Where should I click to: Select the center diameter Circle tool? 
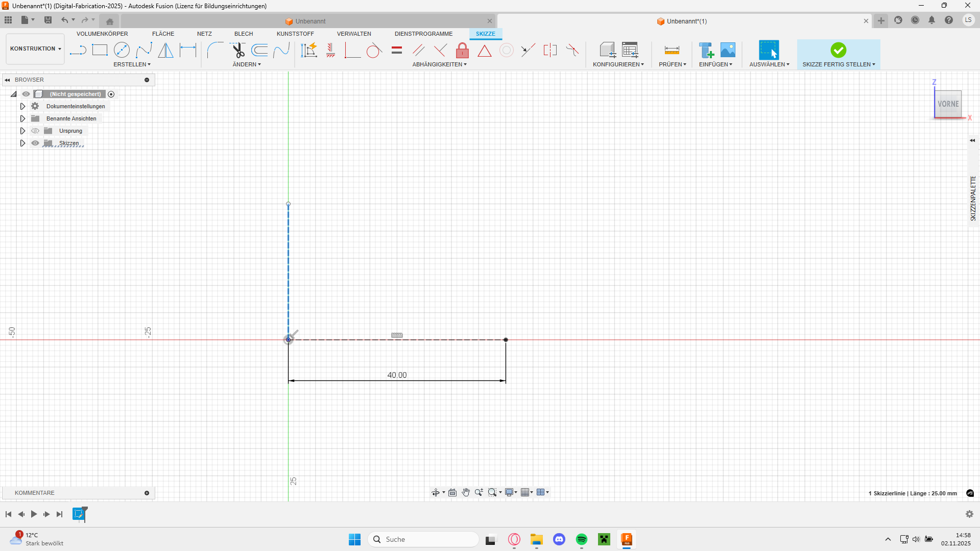point(122,50)
